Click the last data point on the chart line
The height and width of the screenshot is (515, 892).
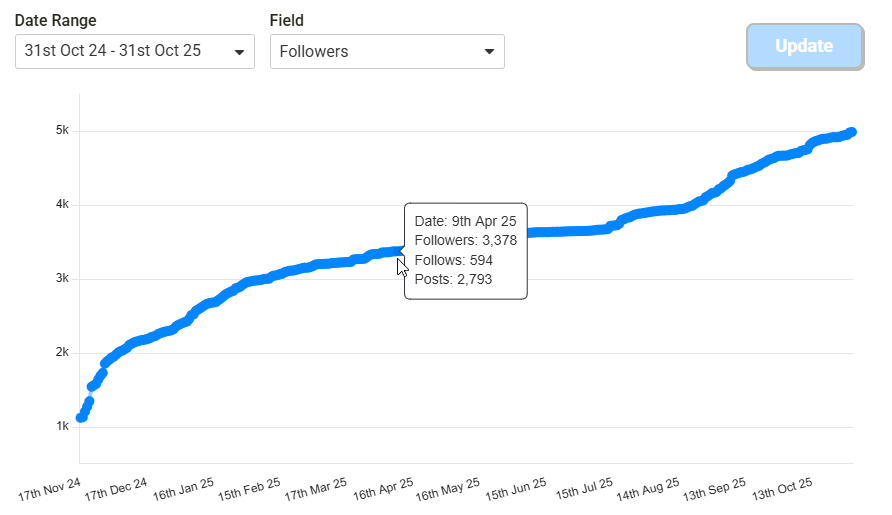click(851, 132)
